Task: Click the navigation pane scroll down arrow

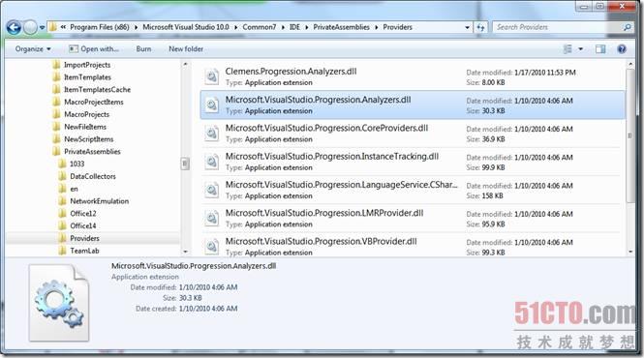Action: (185, 252)
